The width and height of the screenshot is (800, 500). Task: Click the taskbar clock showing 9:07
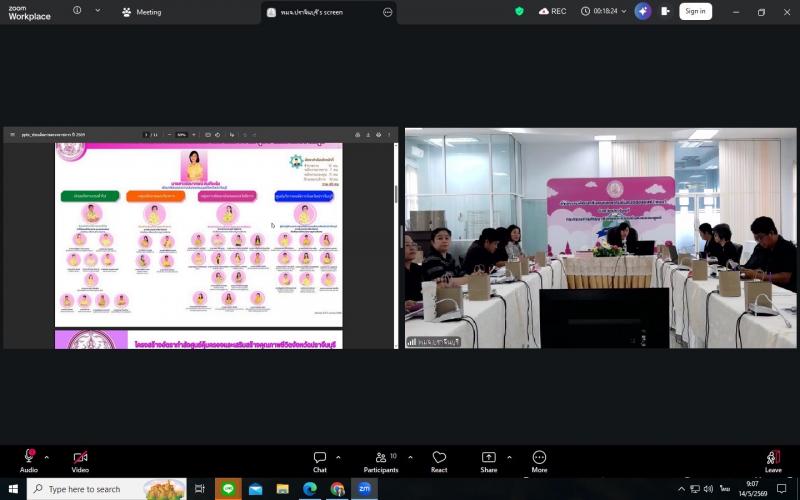(x=753, y=489)
